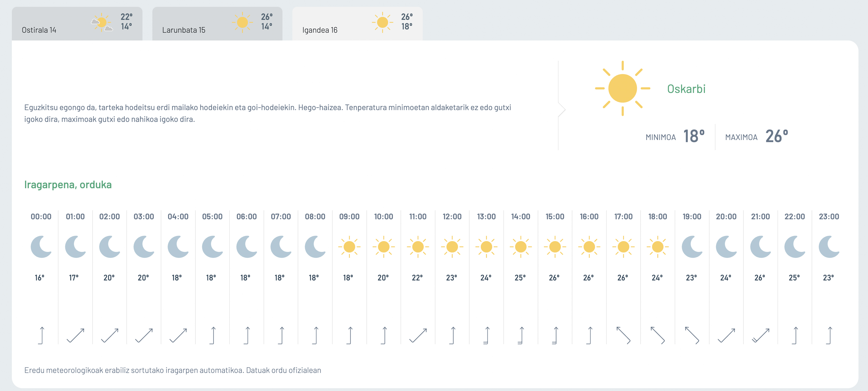Screen dimensions: 868x391
Task: Switch to the Ostirala 14 tab
Action: 77,24
